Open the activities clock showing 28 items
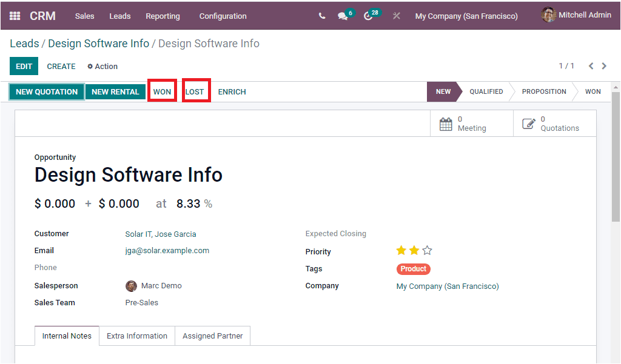621x364 pixels. pos(369,16)
